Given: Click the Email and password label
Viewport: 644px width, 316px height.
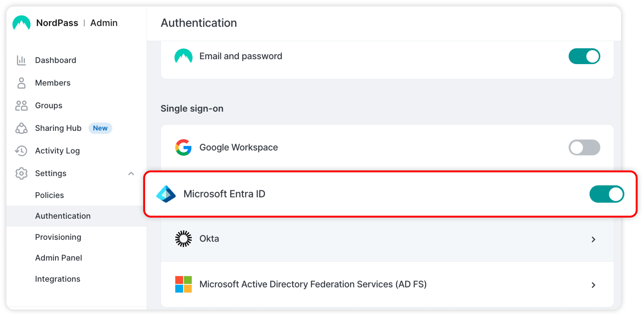Looking at the screenshot, I should coord(241,56).
